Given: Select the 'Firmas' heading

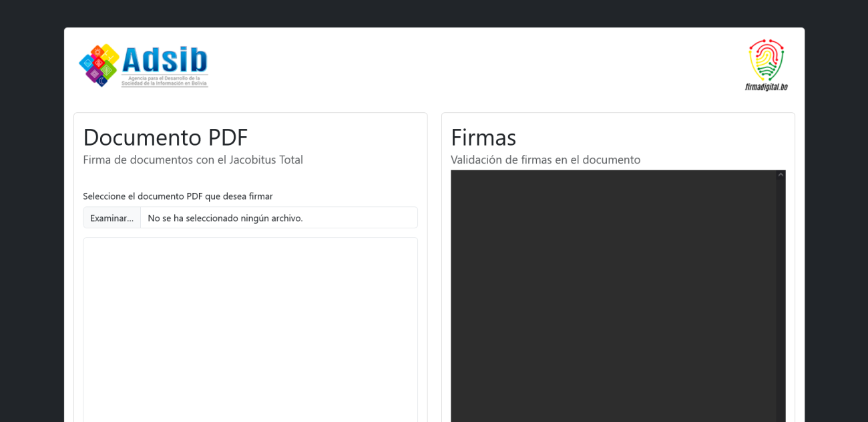Looking at the screenshot, I should pyautogui.click(x=483, y=137).
